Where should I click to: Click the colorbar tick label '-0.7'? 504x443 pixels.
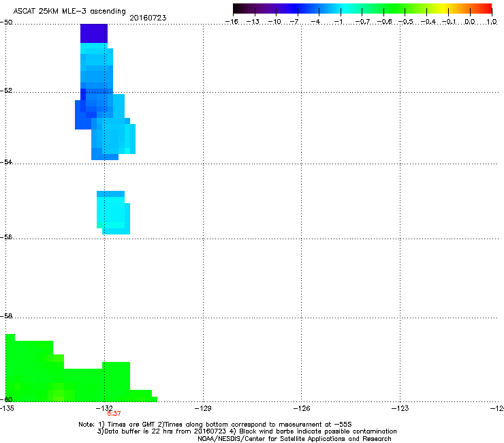362,22
